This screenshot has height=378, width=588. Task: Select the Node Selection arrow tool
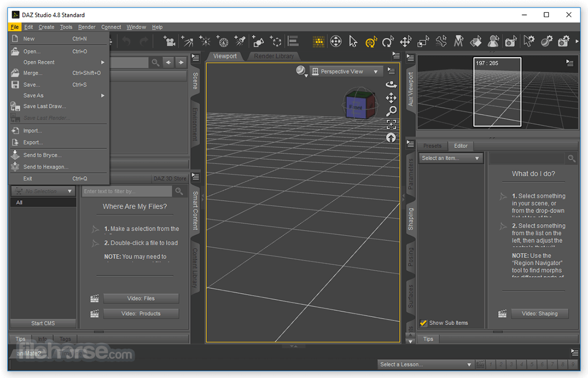[353, 41]
